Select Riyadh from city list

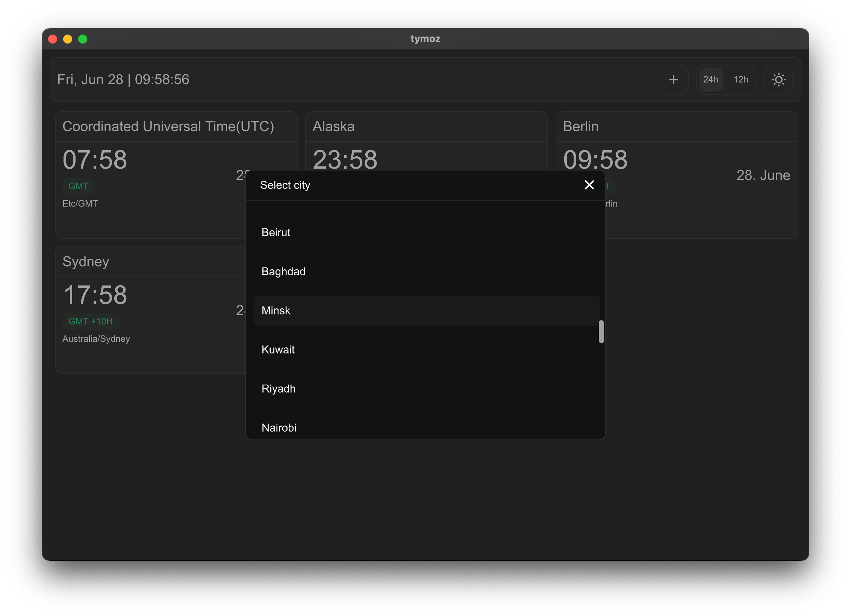coord(278,389)
